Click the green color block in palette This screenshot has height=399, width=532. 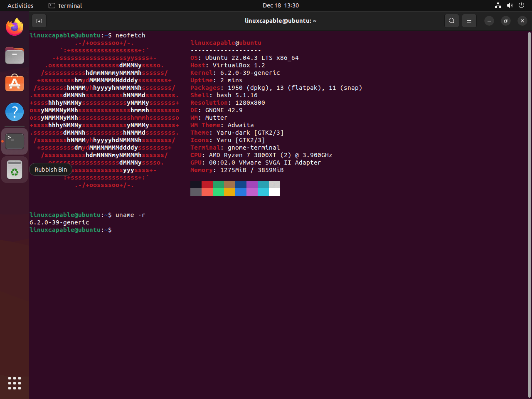218,185
